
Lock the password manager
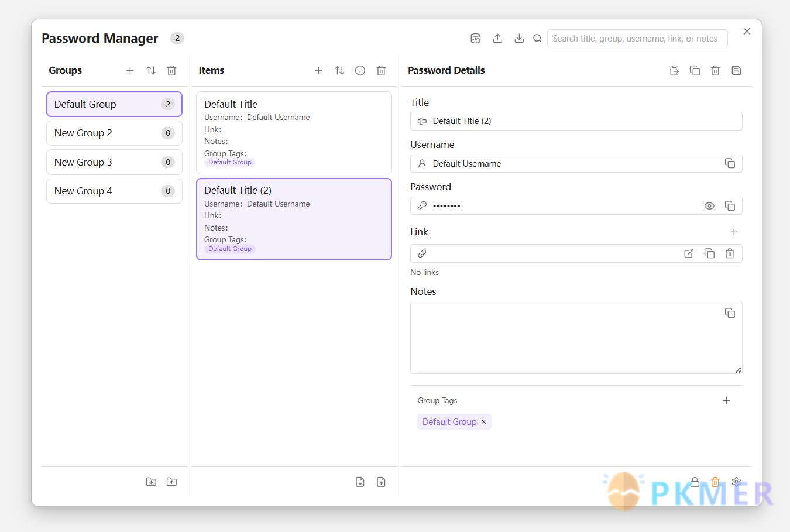pos(695,482)
